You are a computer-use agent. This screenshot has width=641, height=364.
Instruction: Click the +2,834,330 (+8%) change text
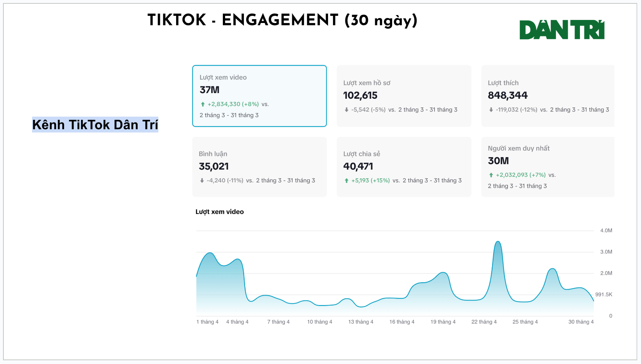coord(233,104)
